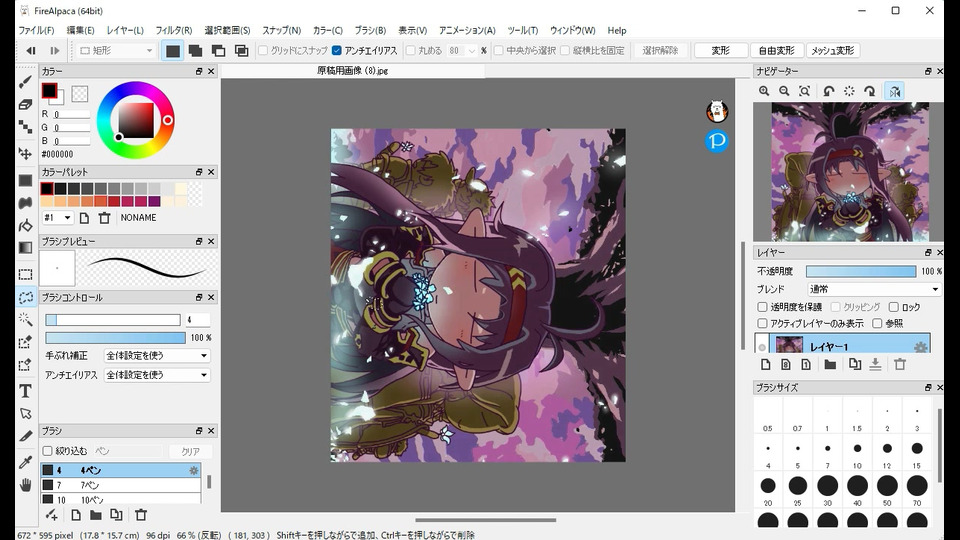Image resolution: width=960 pixels, height=540 pixels.
Task: Select the Bucket fill tool
Action: (25, 225)
